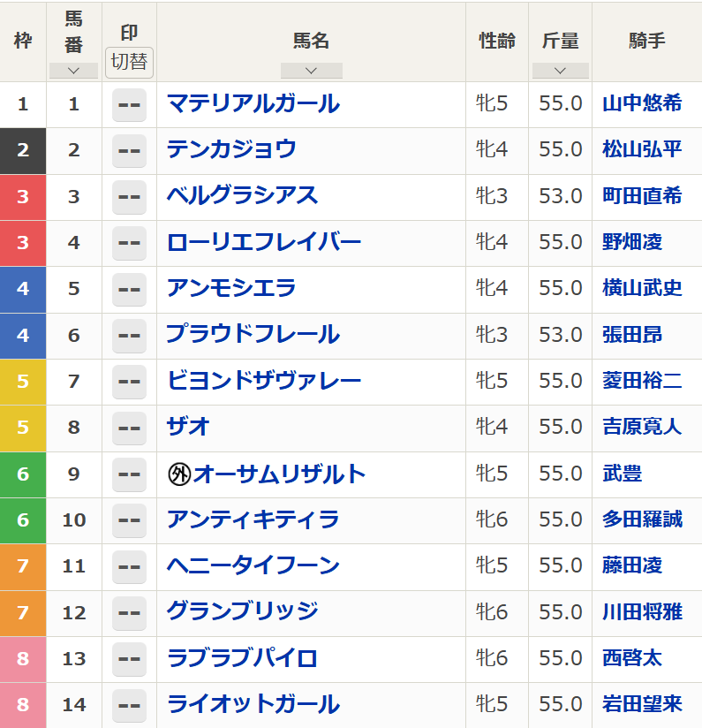Open mark selector for テンカジョウ row

click(129, 150)
